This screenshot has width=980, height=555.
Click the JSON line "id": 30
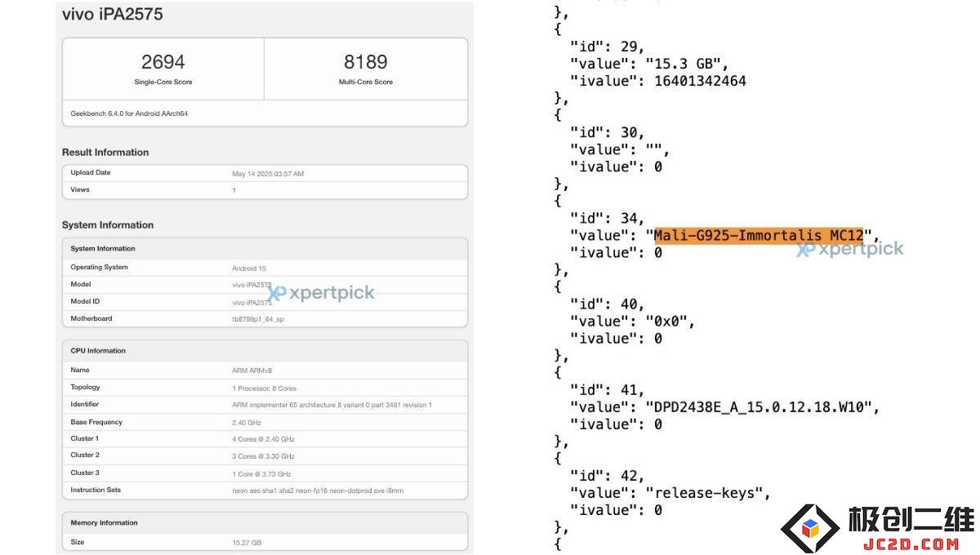pyautogui.click(x=608, y=132)
